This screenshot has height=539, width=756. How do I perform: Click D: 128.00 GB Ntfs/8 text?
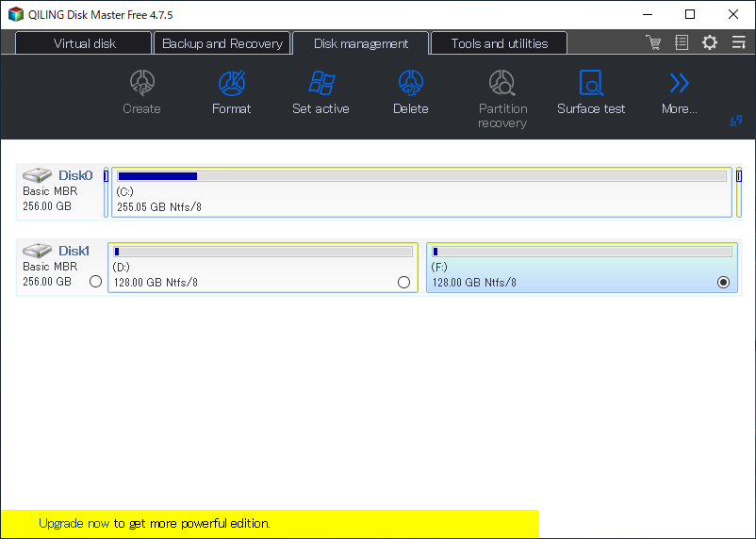tap(156, 283)
